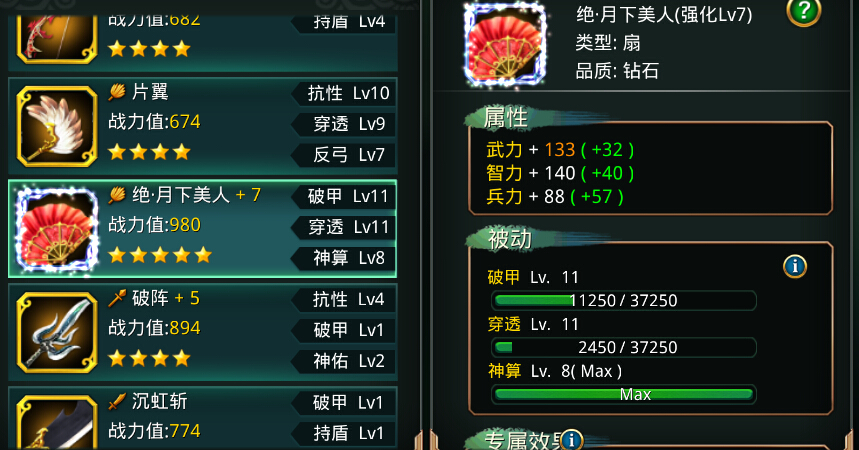Screen dimensions: 859x450
Task: Select the 片翼 feather fan weapon icon
Action: 57,127
